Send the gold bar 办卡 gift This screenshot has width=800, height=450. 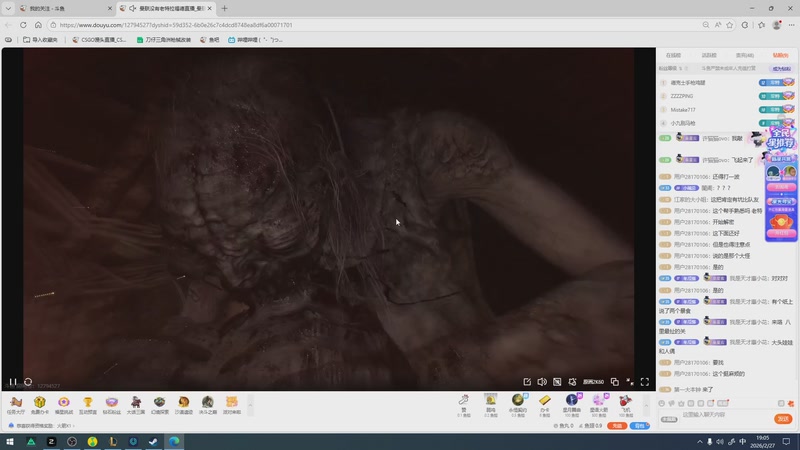(545, 406)
